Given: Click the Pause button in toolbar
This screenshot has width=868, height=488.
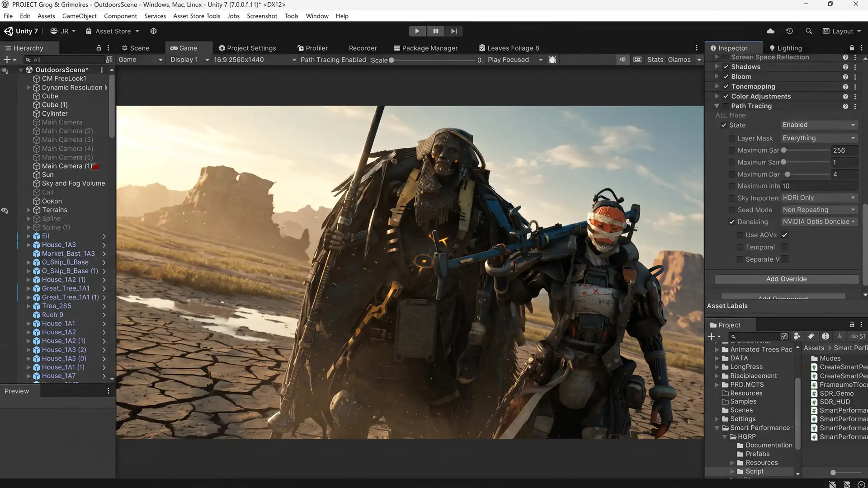Looking at the screenshot, I should tap(435, 31).
